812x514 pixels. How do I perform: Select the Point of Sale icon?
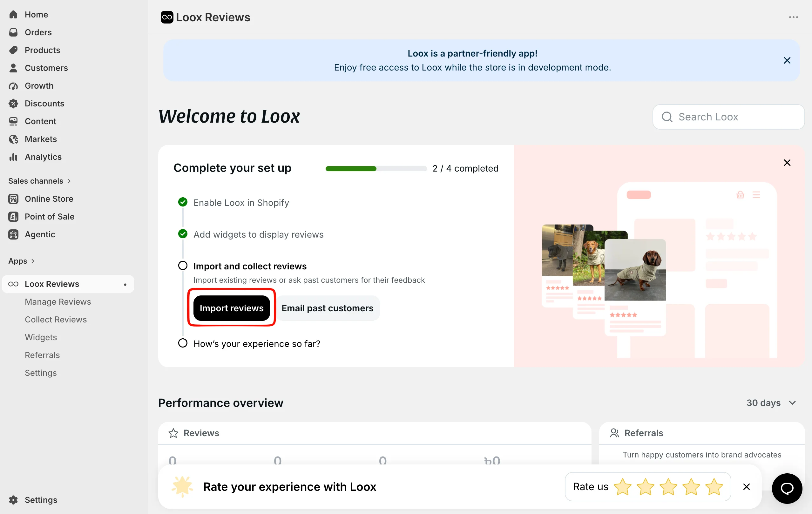point(13,217)
